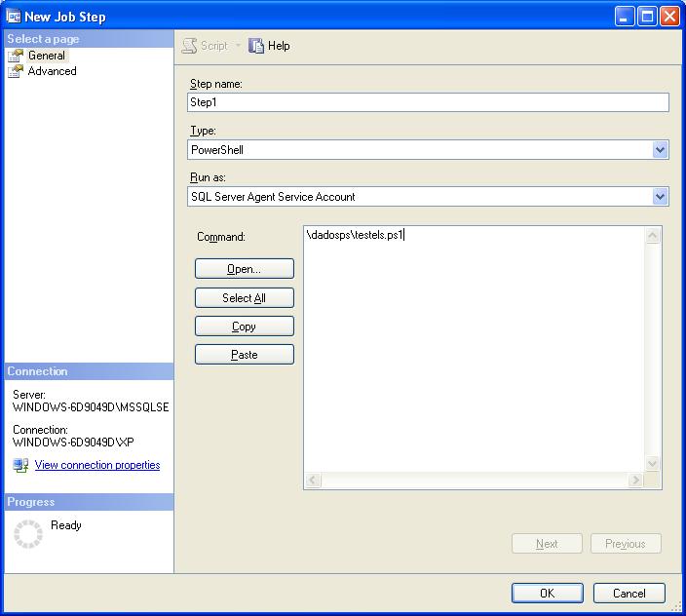Confirm with the OK button
Image resolution: width=686 pixels, height=616 pixels.
(547, 593)
